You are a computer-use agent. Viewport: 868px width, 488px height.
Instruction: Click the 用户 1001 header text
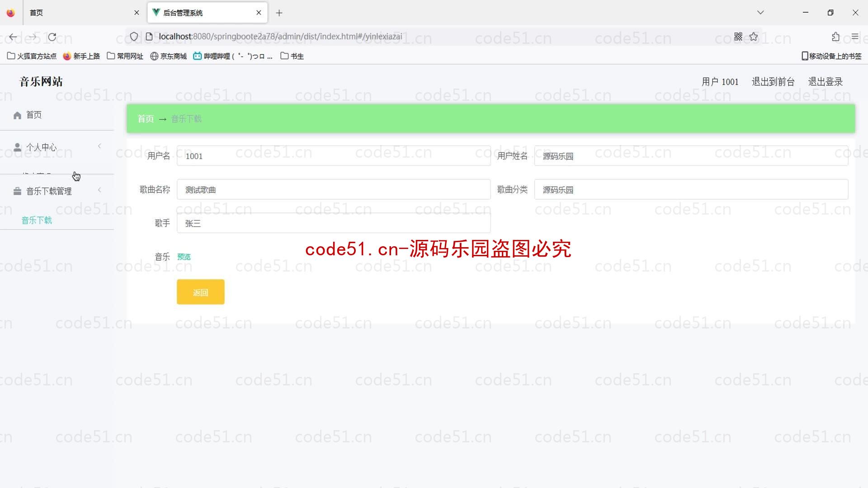click(720, 82)
